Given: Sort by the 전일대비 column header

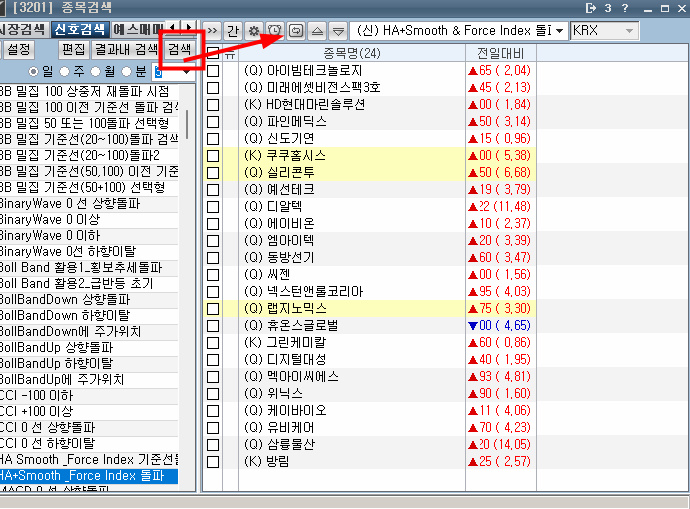Looking at the screenshot, I should coord(501,53).
